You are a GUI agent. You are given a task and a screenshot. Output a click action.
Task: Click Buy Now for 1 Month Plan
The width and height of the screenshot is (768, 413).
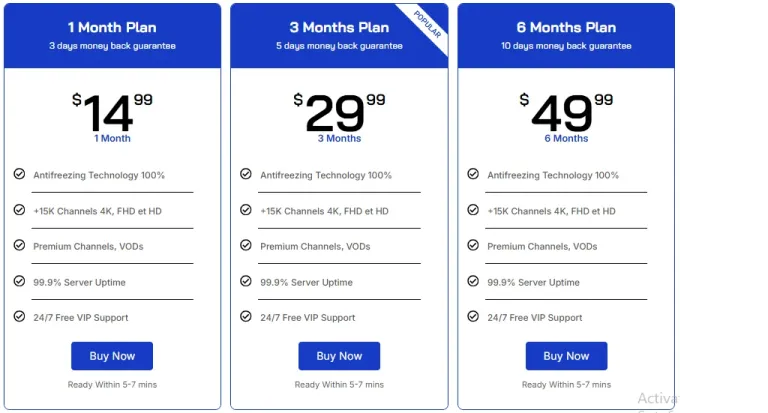coord(111,356)
